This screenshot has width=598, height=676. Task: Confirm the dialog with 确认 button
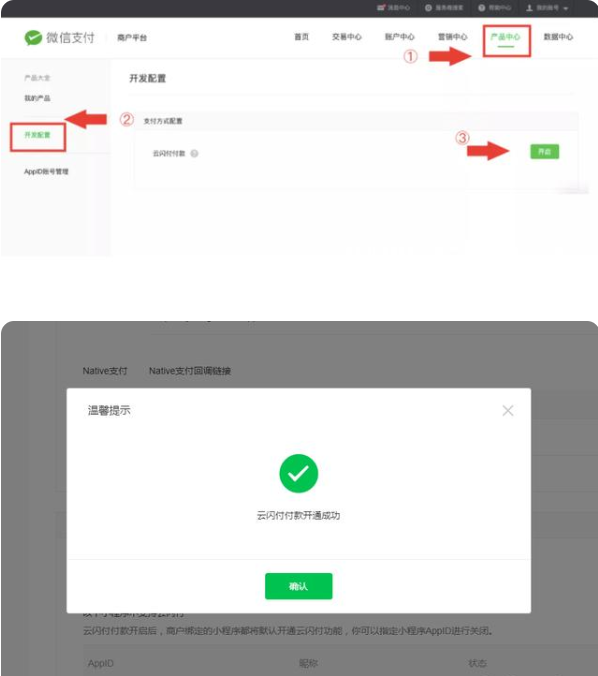[298, 586]
